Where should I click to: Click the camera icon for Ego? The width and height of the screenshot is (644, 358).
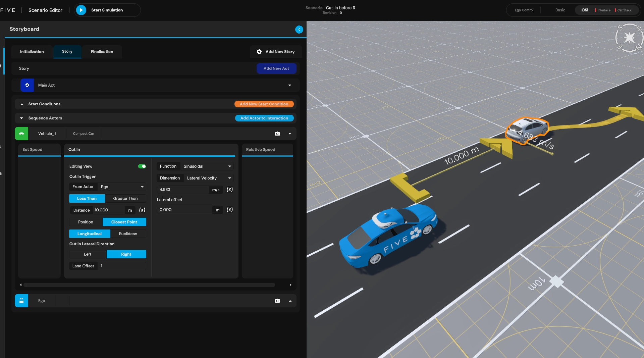277,301
